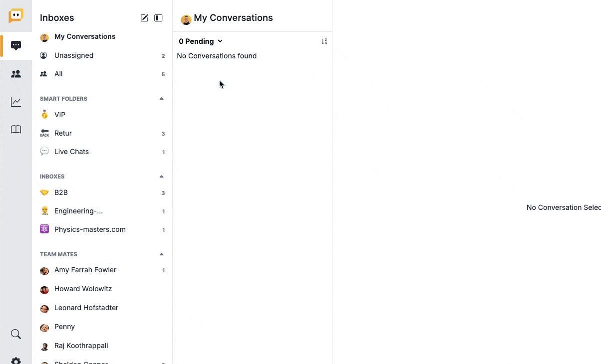Click the compose new conversation icon
This screenshot has width=601, height=364.
144,18
